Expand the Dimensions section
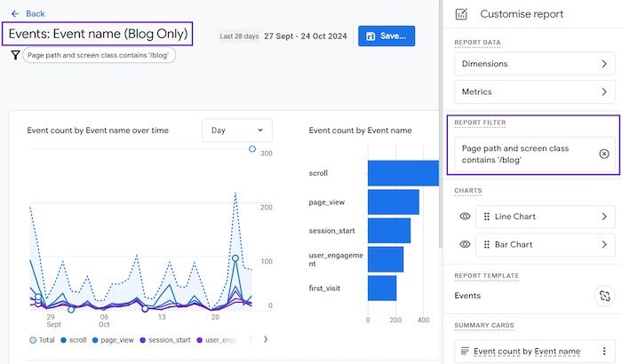The image size is (622, 364). pyautogui.click(x=533, y=64)
